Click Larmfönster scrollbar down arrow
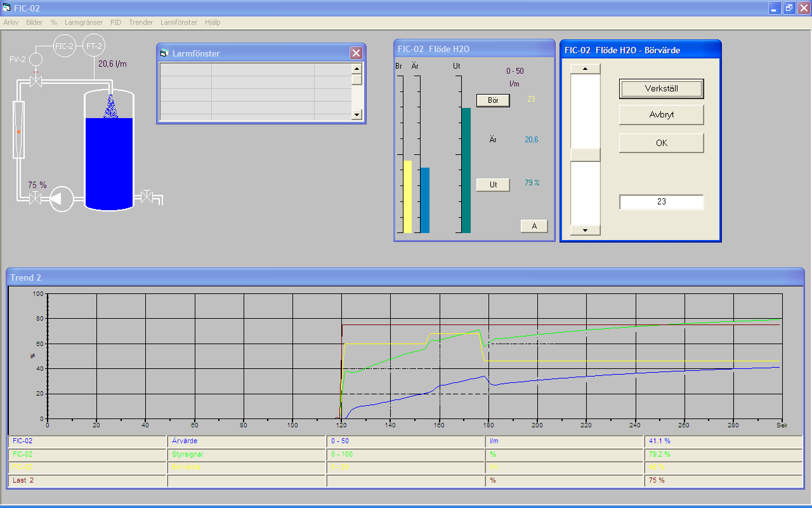The height and width of the screenshot is (508, 812). [x=357, y=115]
